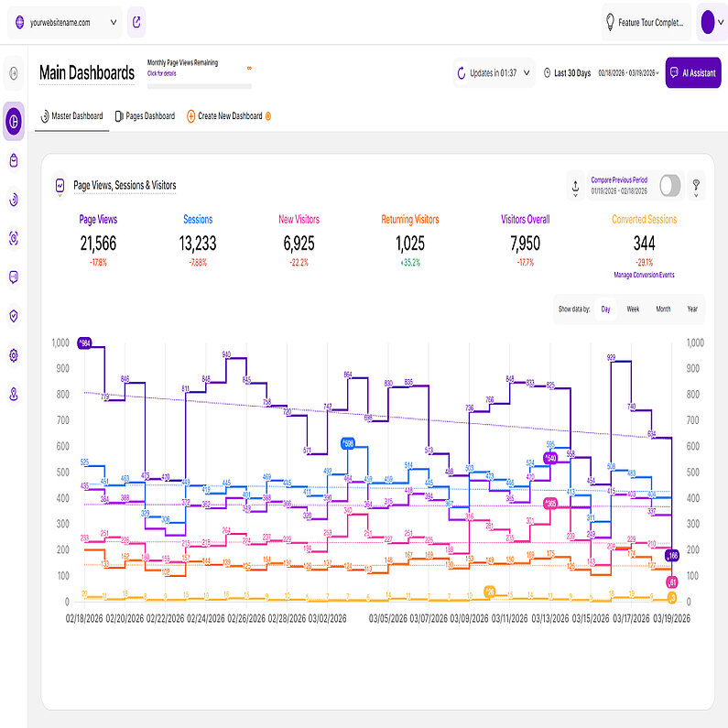Expand the user profile avatar menu
The height and width of the screenshot is (728, 728).
pyautogui.click(x=712, y=22)
